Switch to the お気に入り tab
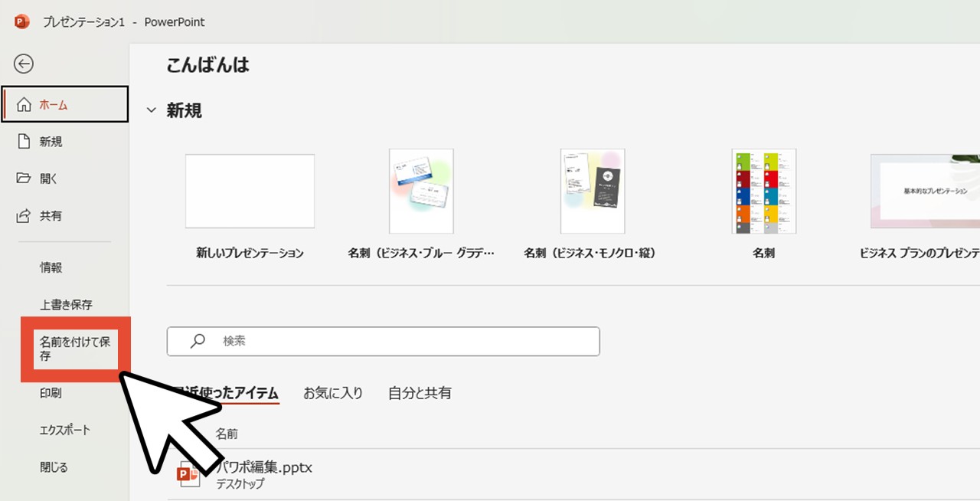This screenshot has height=501, width=980. [x=332, y=392]
